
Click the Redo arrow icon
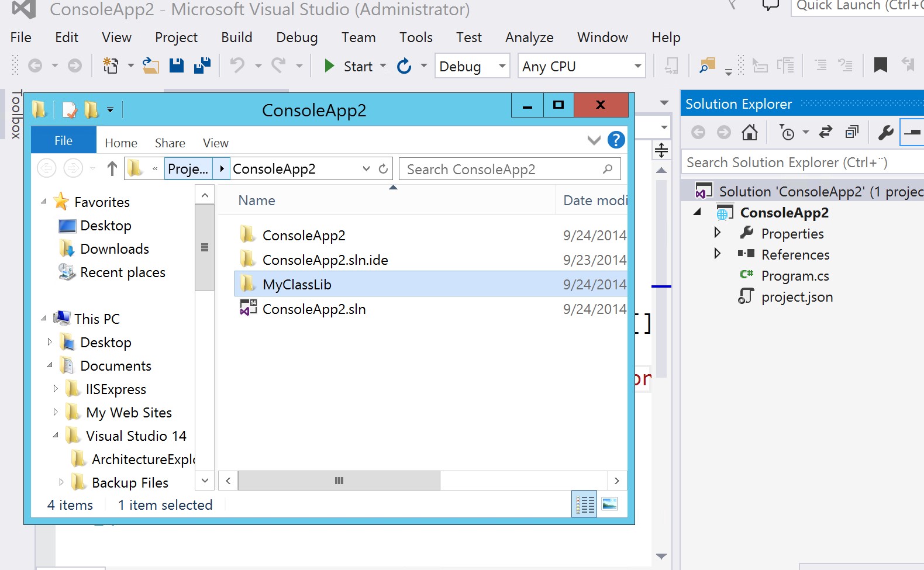click(x=278, y=65)
